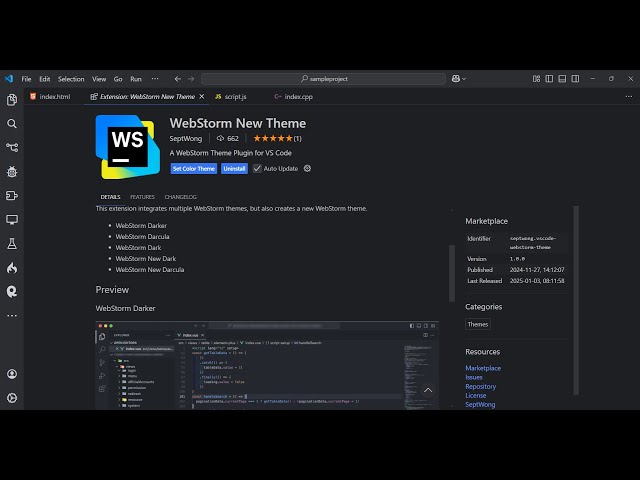
Task: Open editor More Actions ellipsis
Action: pyautogui.click(x=629, y=96)
